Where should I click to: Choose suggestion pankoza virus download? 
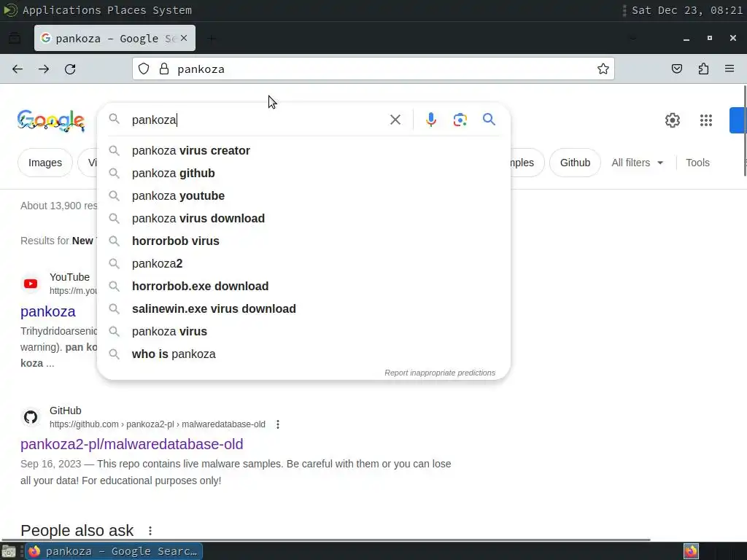[303, 219]
